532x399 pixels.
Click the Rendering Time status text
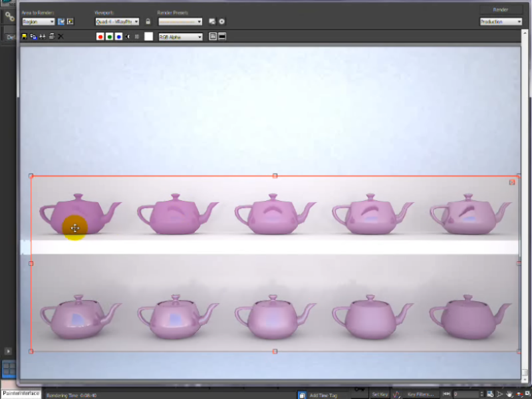71,395
